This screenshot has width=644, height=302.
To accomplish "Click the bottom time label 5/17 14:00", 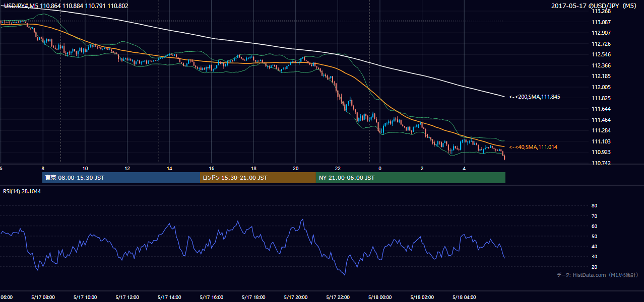I will click(169, 297).
